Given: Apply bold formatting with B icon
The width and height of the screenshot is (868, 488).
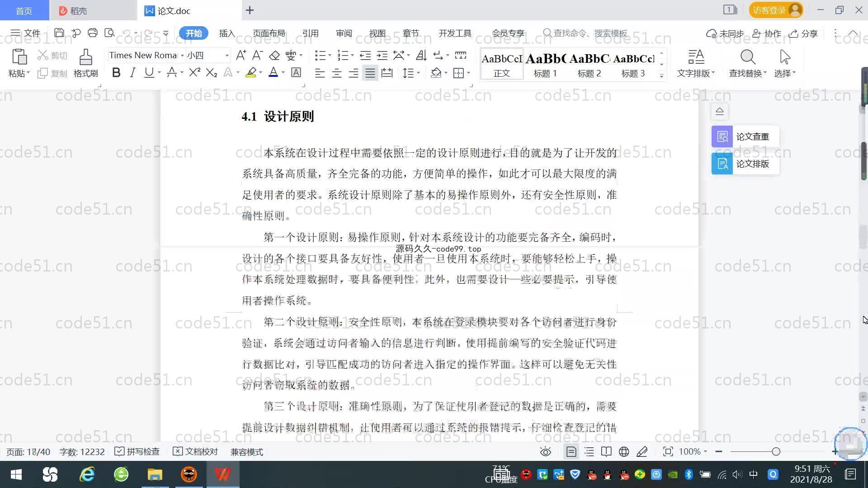Looking at the screenshot, I should pyautogui.click(x=116, y=73).
